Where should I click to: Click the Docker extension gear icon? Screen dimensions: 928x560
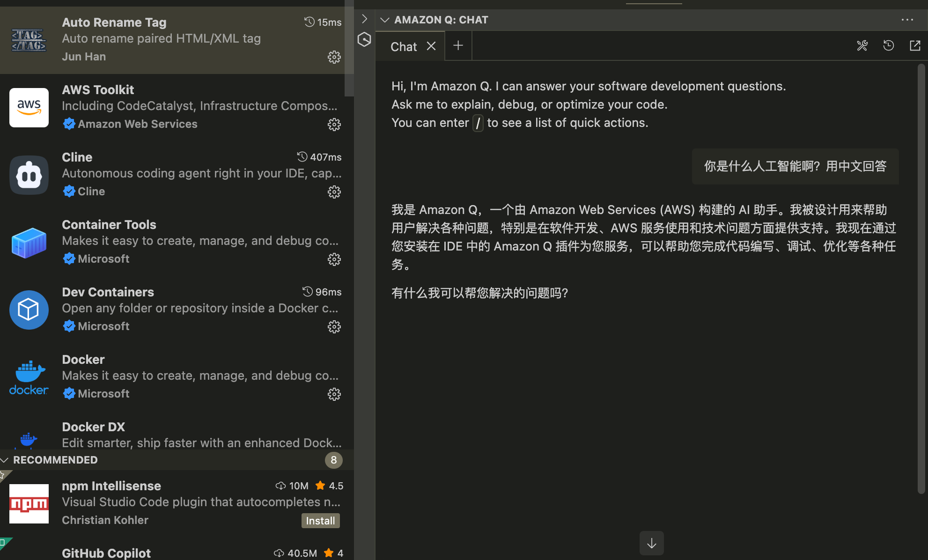[x=334, y=394]
